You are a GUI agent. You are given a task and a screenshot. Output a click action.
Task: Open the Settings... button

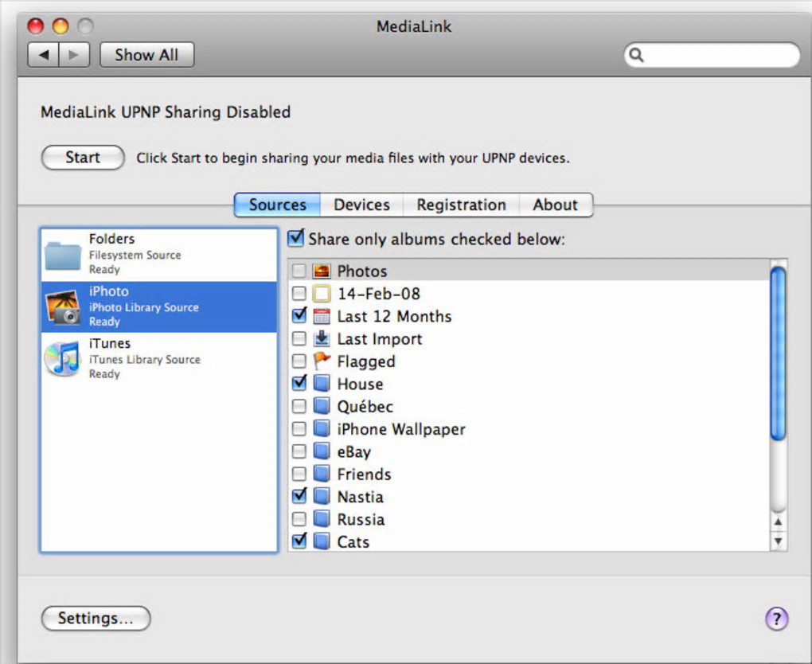pos(96,619)
